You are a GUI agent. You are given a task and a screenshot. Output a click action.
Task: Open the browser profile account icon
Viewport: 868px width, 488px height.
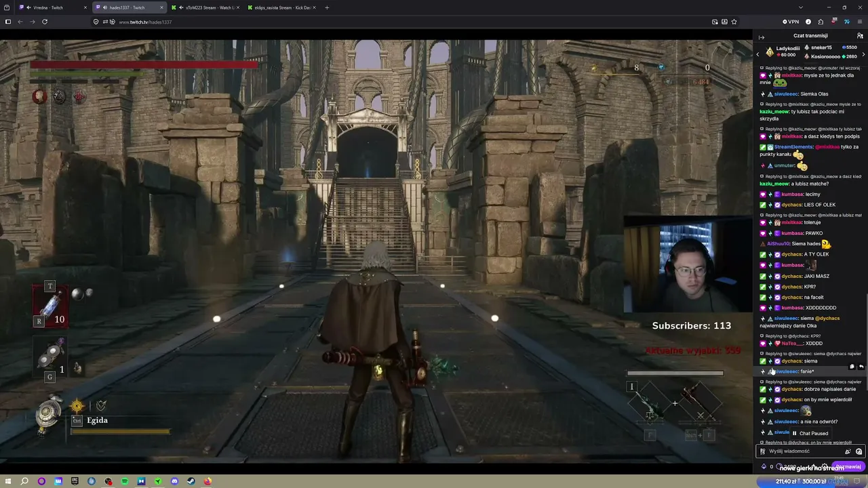(x=808, y=22)
